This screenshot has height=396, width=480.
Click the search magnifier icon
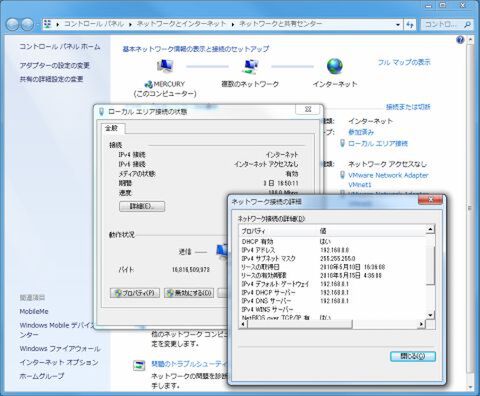tap(467, 24)
